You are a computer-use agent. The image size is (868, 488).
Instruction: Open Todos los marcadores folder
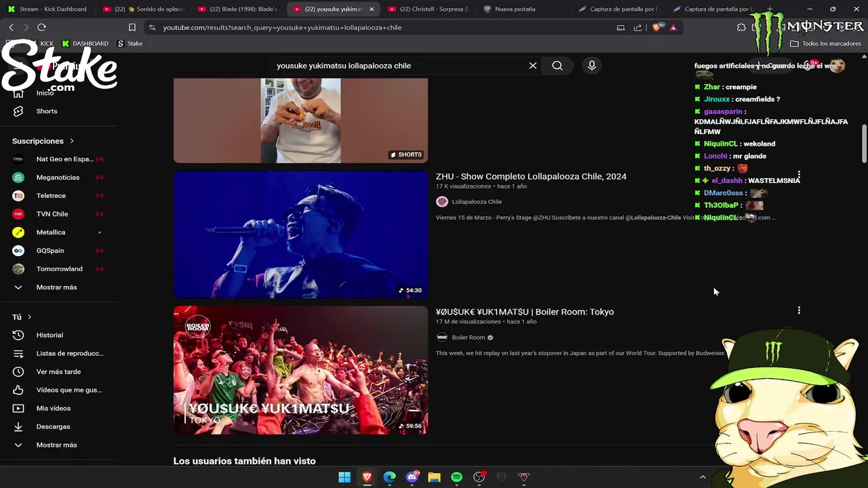(825, 43)
